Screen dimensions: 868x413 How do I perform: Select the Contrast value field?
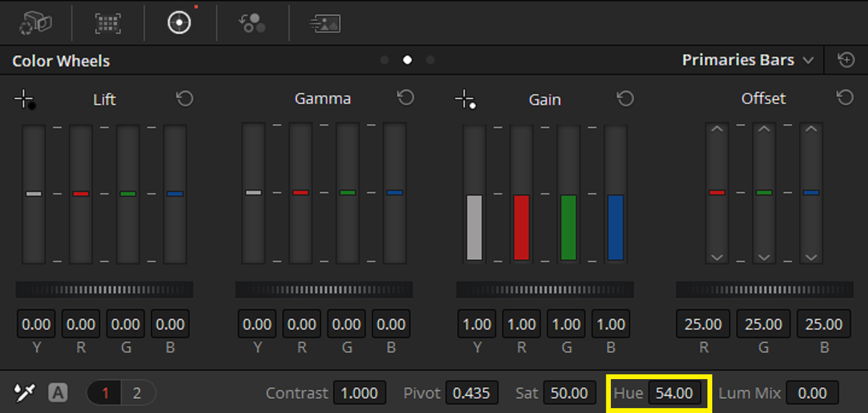[359, 393]
